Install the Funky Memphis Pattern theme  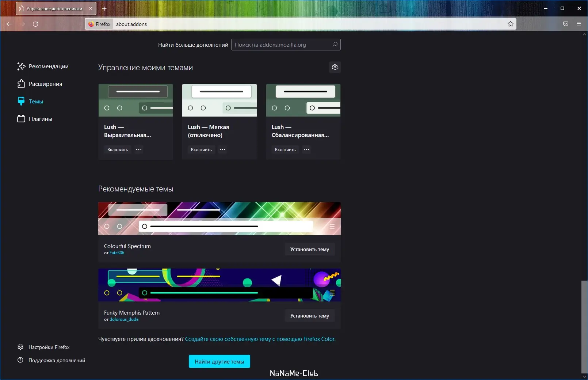click(x=310, y=316)
